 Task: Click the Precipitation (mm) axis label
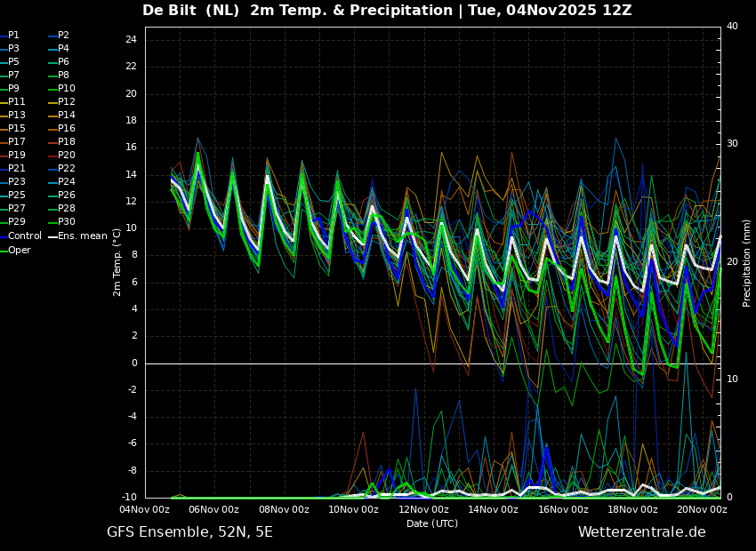click(747, 263)
